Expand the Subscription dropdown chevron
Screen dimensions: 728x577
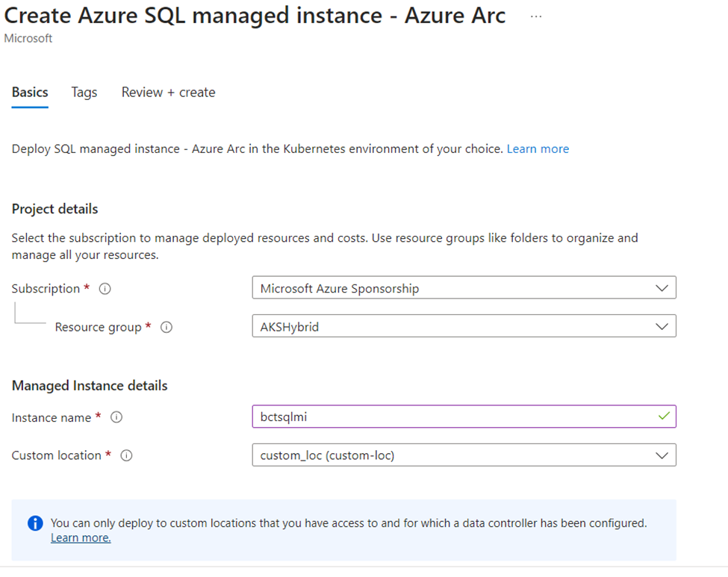tap(662, 288)
